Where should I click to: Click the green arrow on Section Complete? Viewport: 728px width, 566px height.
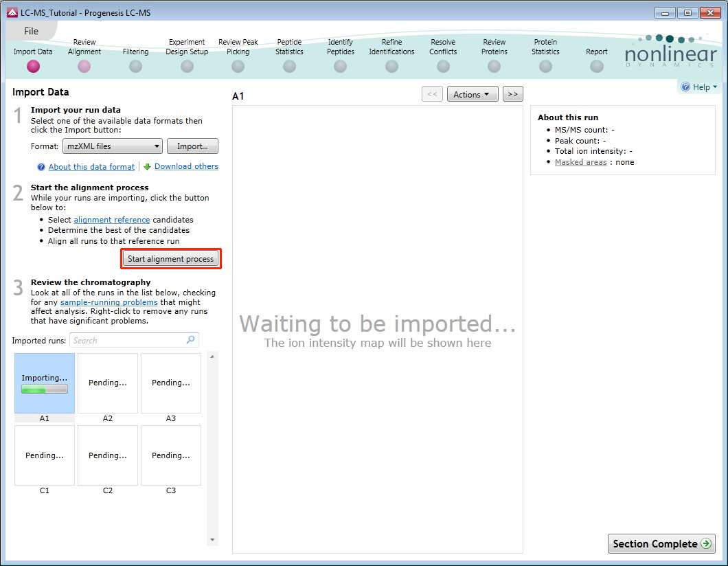coord(706,544)
